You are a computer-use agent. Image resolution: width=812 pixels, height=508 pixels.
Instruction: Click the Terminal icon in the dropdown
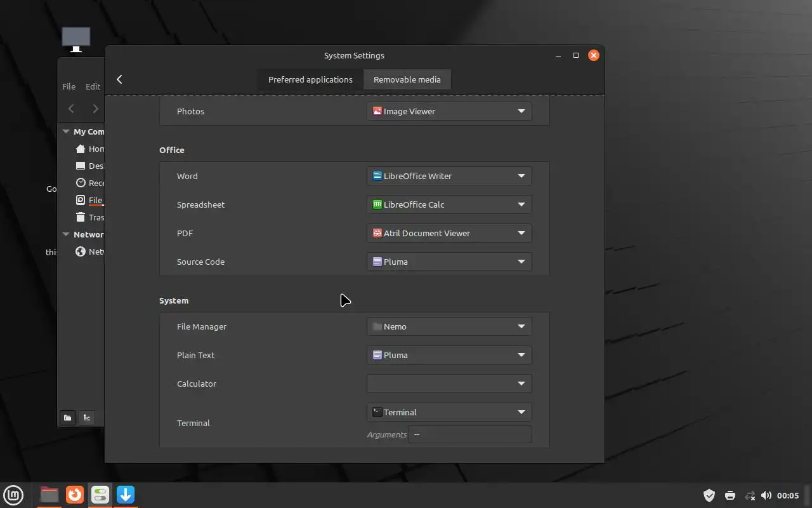click(377, 412)
